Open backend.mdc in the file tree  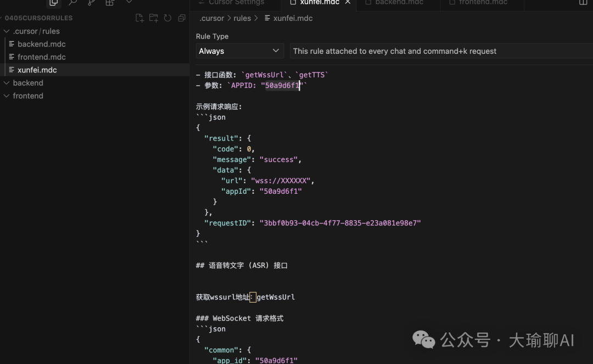pos(42,44)
